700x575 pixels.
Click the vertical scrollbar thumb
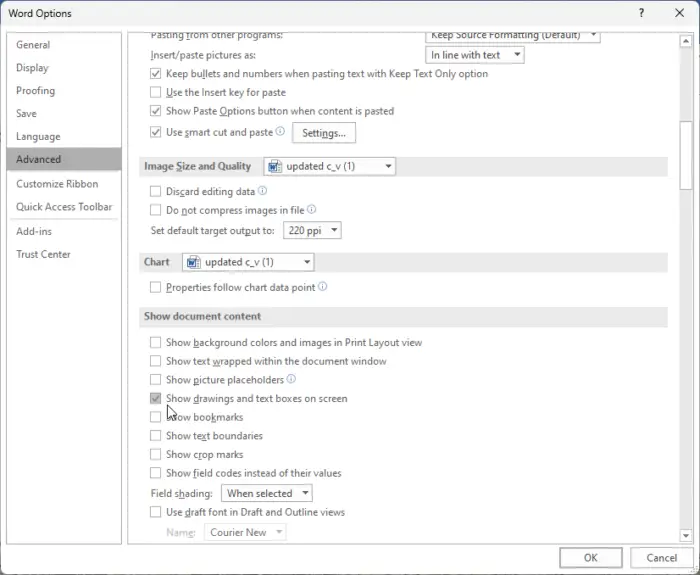[685, 155]
